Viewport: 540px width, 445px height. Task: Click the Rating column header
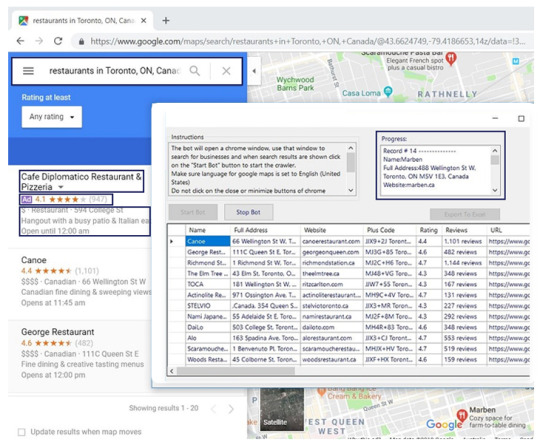click(x=429, y=230)
